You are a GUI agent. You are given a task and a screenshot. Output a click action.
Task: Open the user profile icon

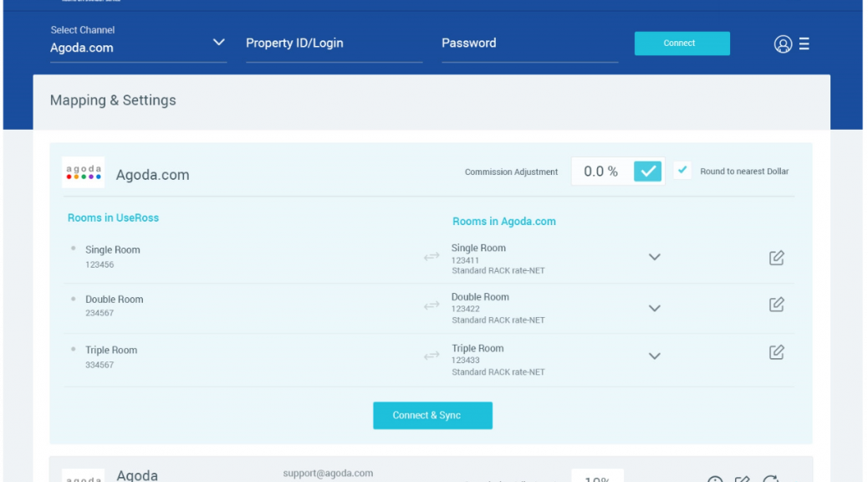tap(783, 44)
